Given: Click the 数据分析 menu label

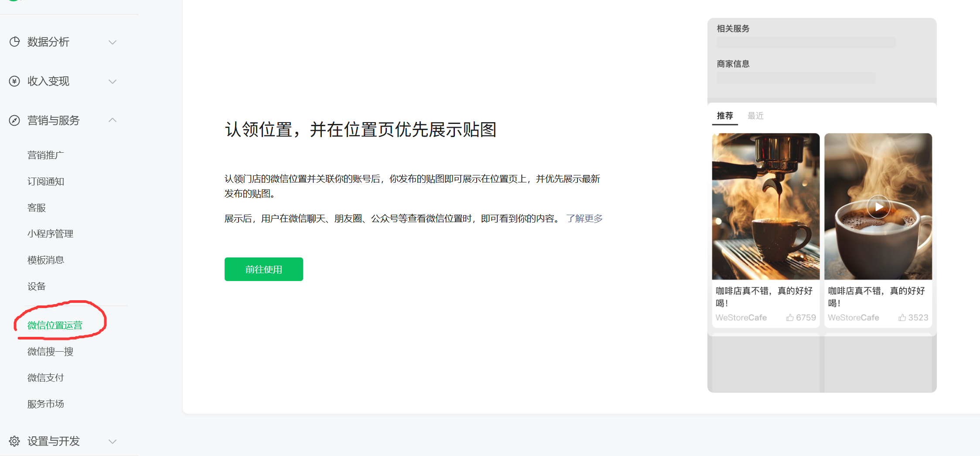Looking at the screenshot, I should click(x=48, y=42).
